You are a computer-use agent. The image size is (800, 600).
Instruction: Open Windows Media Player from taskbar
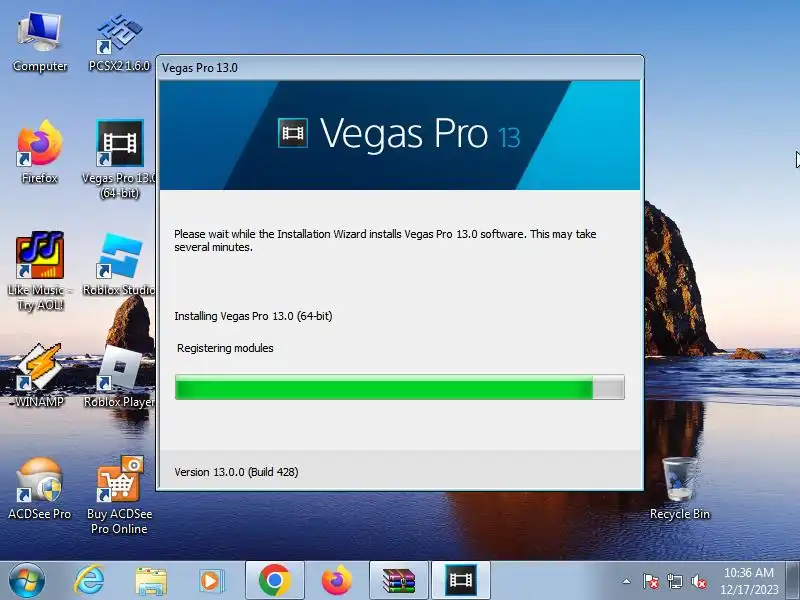tap(210, 581)
